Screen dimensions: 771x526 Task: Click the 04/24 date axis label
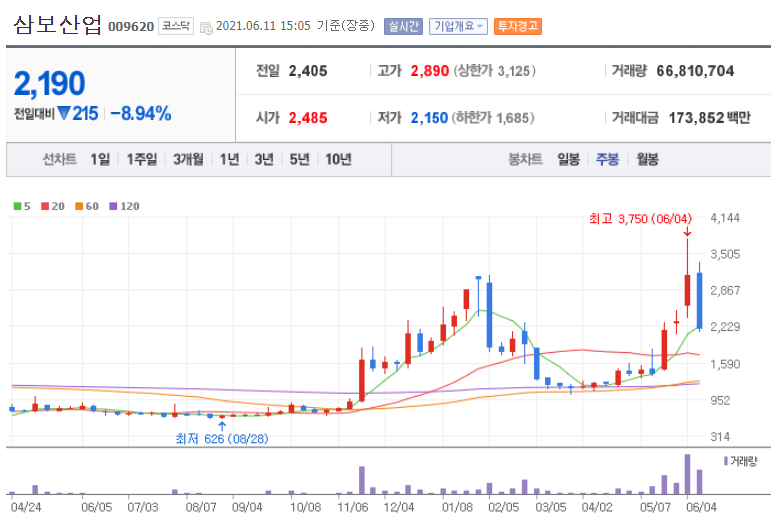26,507
